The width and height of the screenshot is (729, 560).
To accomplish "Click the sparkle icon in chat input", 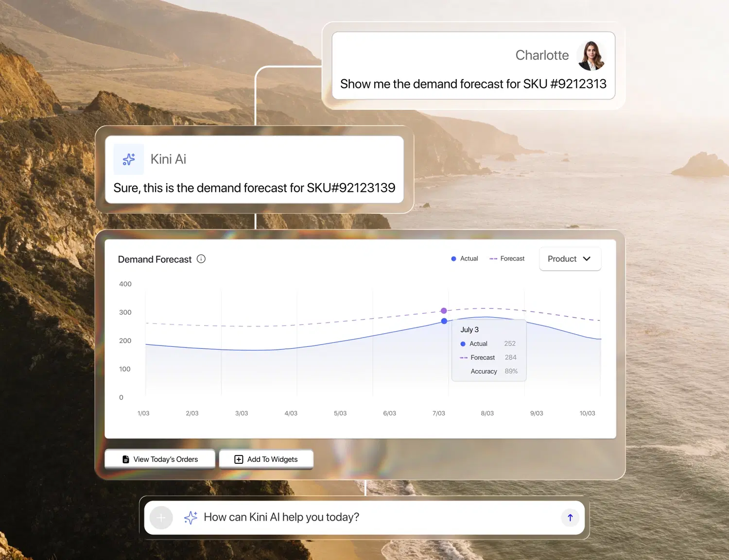I will pos(191,518).
